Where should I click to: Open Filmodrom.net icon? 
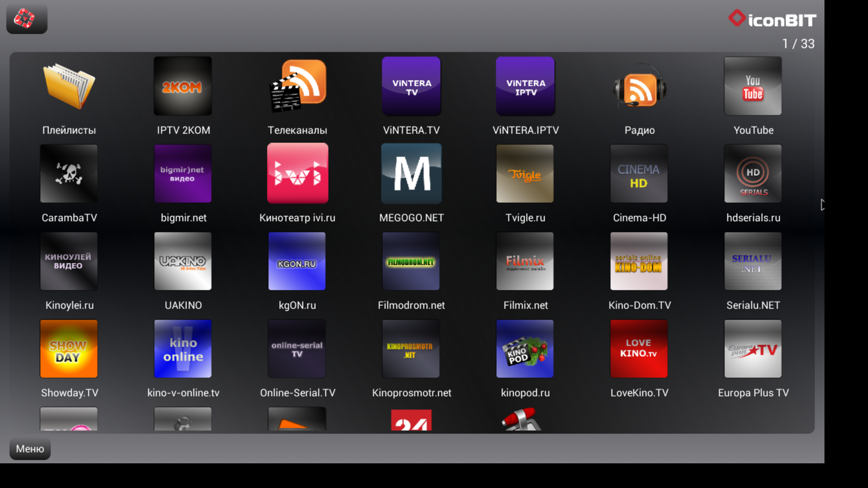411,261
